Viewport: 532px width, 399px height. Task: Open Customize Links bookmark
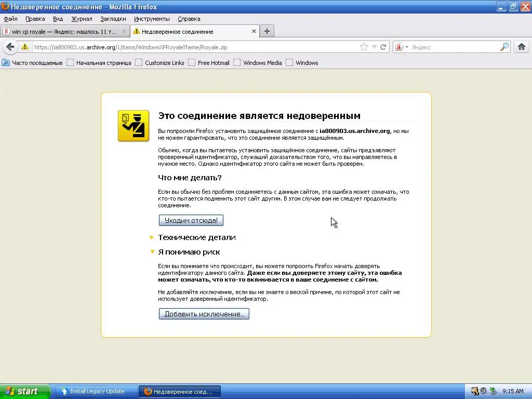pyautogui.click(x=160, y=63)
